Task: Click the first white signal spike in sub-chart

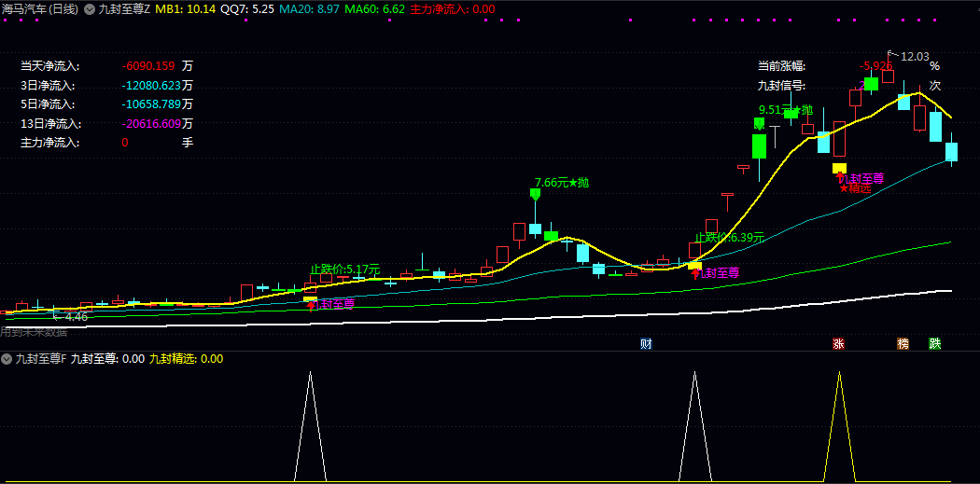Action: click(311, 426)
